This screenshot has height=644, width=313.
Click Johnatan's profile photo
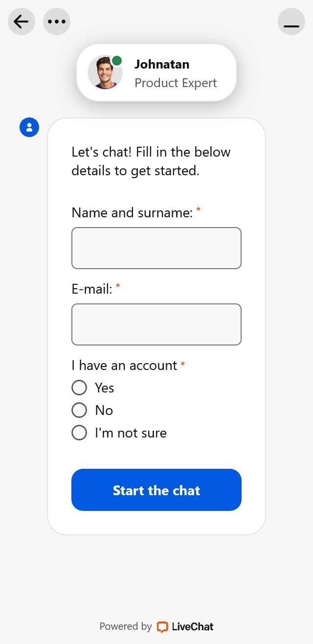click(x=104, y=73)
